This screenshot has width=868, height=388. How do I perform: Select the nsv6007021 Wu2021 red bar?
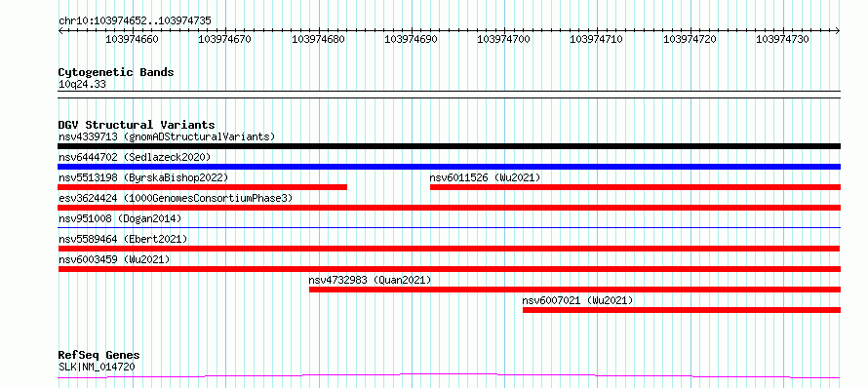click(x=682, y=310)
